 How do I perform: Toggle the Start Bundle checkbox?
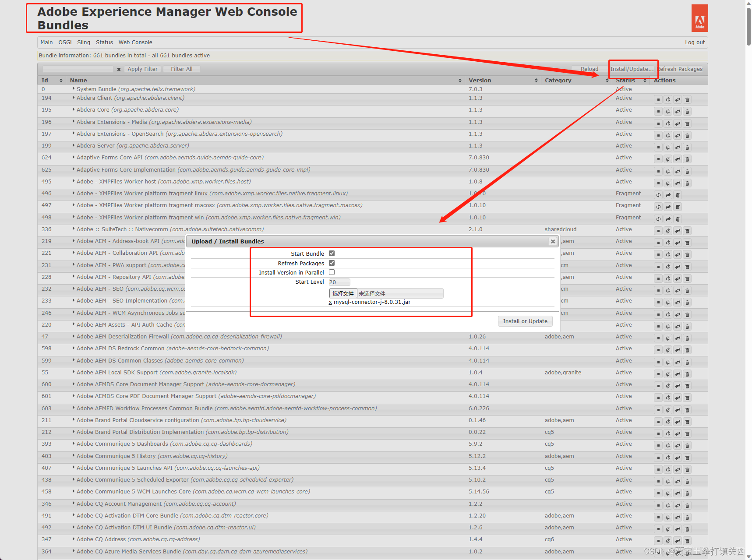click(x=332, y=254)
